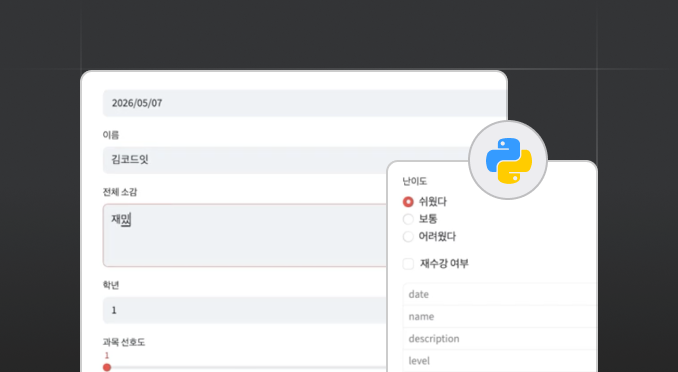Enable the 재수강 여부 checkbox
This screenshot has height=372, width=678.
(408, 263)
